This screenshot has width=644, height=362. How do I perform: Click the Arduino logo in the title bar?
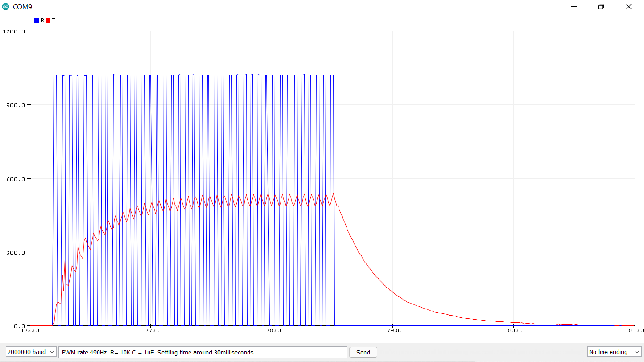click(6, 7)
